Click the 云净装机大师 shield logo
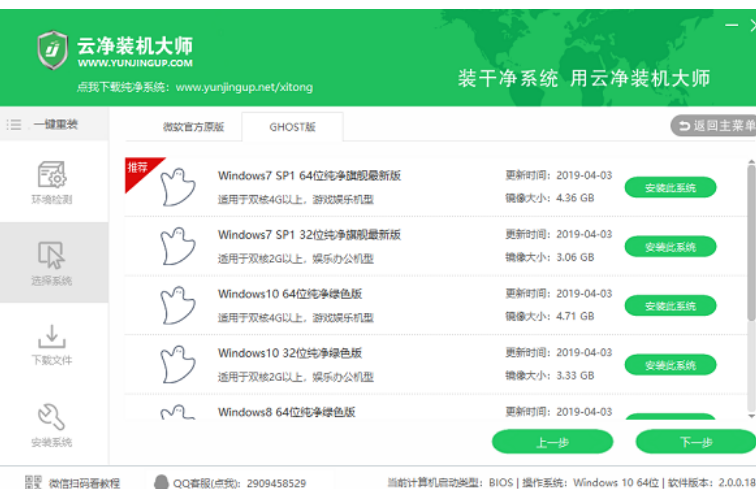This screenshot has height=489, width=756. tap(53, 50)
